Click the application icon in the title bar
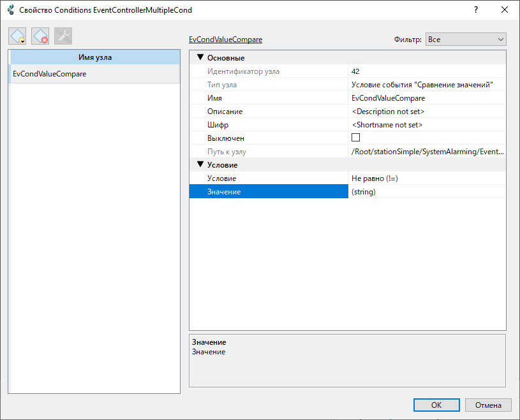 click(11, 10)
